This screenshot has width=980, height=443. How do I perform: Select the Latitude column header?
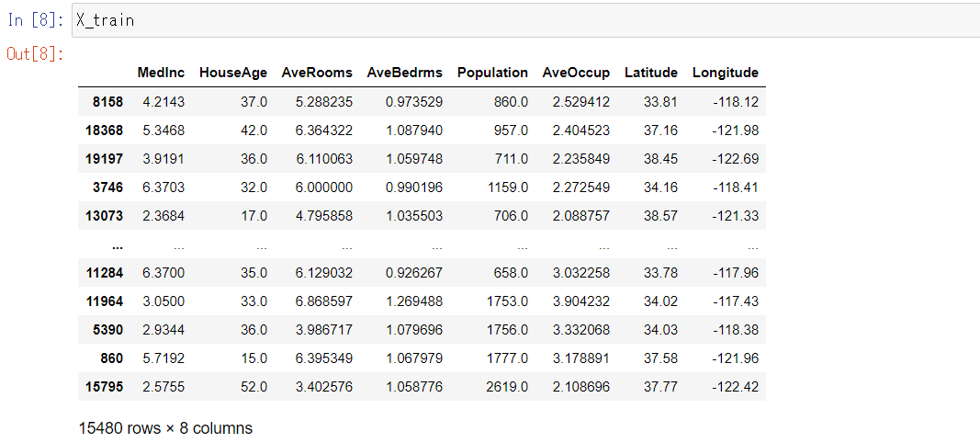pos(650,73)
